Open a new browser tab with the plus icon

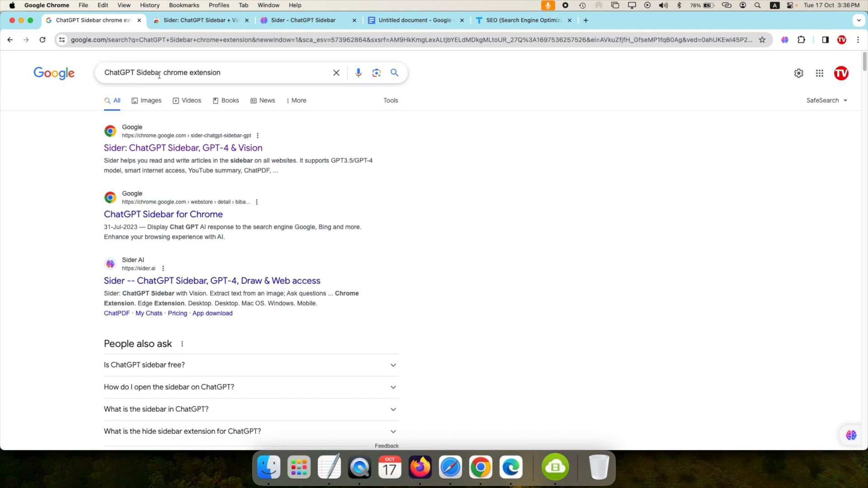click(586, 20)
